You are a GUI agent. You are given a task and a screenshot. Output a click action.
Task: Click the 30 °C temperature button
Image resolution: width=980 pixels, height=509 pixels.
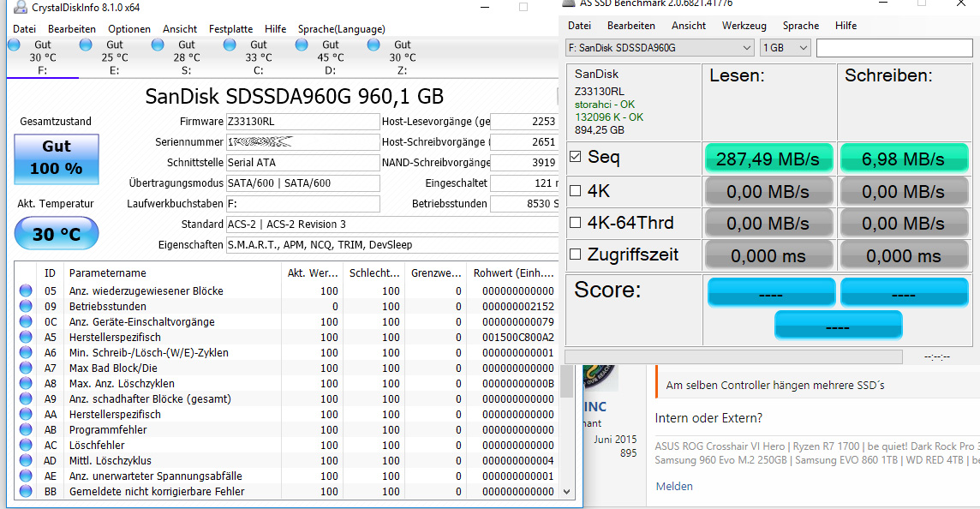pyautogui.click(x=57, y=233)
